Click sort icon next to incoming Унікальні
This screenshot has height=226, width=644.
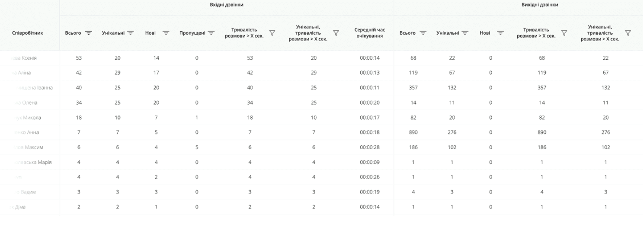coord(130,33)
